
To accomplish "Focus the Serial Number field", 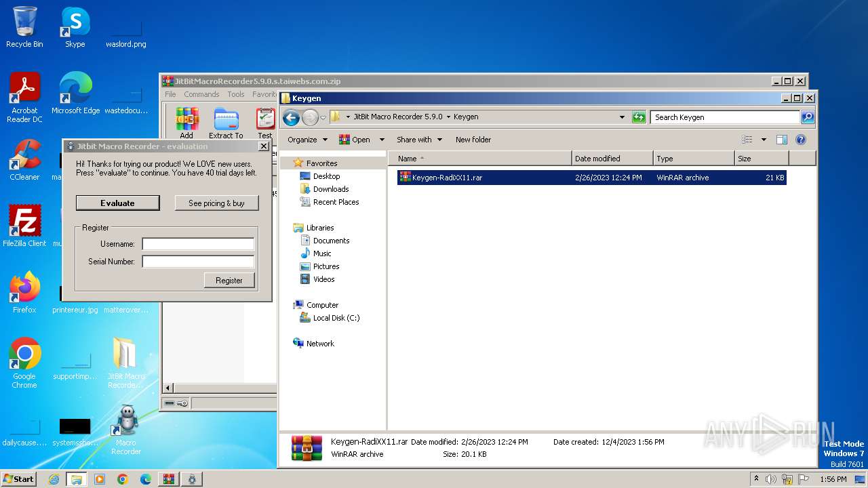I will [198, 262].
